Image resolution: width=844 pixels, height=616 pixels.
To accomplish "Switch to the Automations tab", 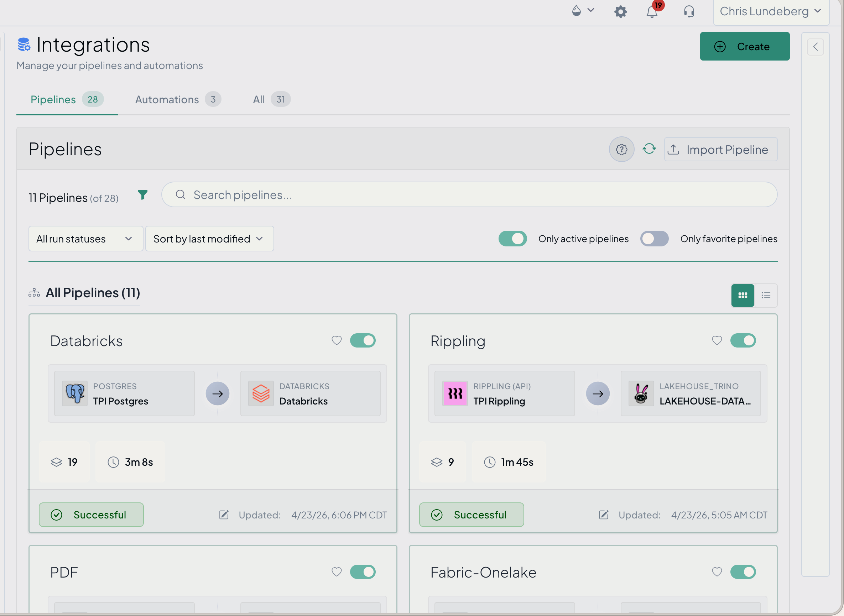I will click(178, 100).
